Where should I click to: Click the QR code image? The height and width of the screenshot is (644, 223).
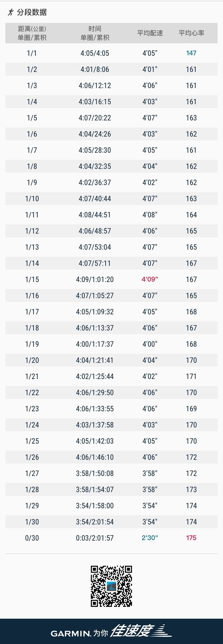coord(111,586)
